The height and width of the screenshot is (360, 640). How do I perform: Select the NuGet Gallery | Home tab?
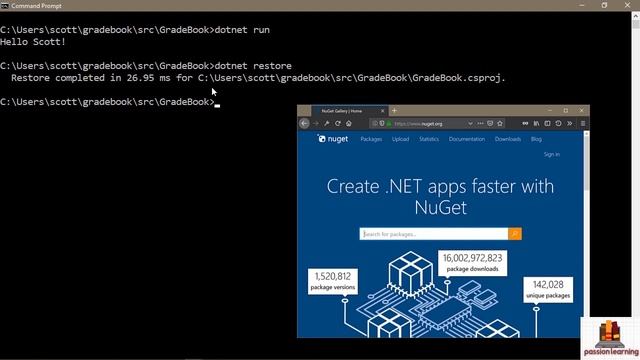click(349, 111)
